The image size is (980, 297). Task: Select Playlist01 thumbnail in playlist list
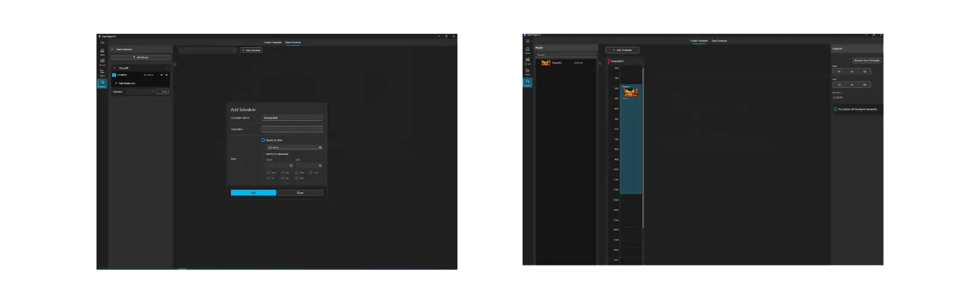(x=546, y=62)
